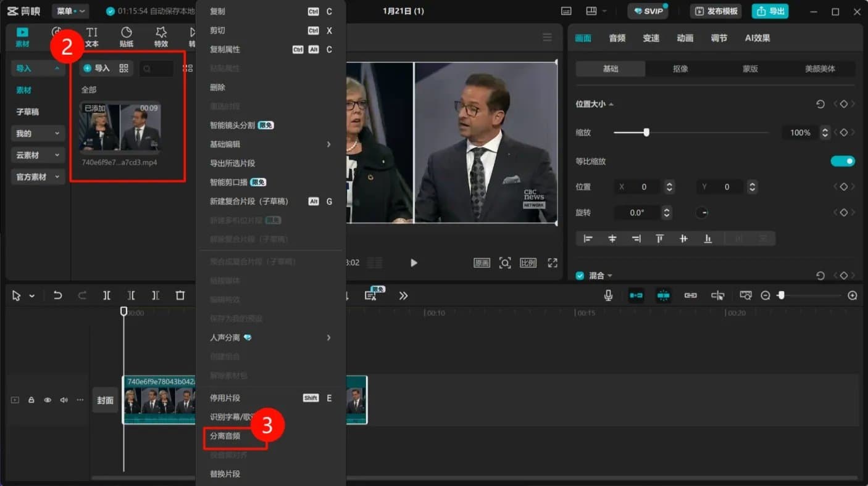
Task: Select the split clip tool icon
Action: (x=107, y=296)
